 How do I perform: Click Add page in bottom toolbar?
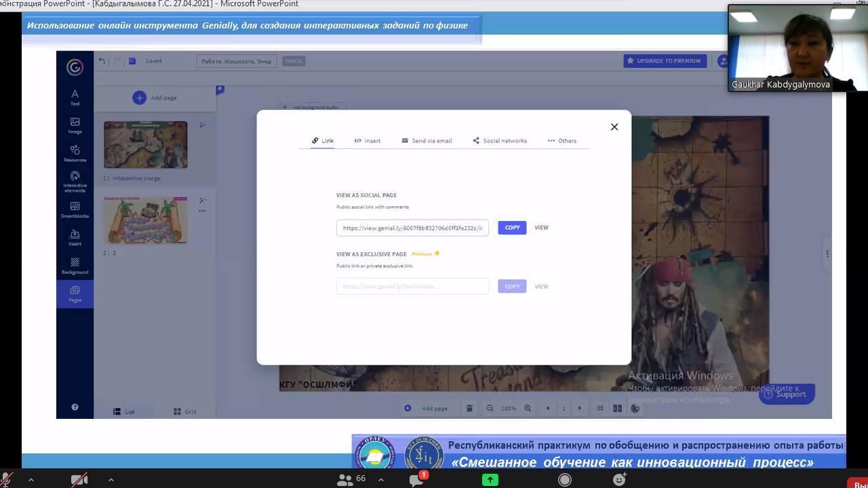[x=426, y=408]
